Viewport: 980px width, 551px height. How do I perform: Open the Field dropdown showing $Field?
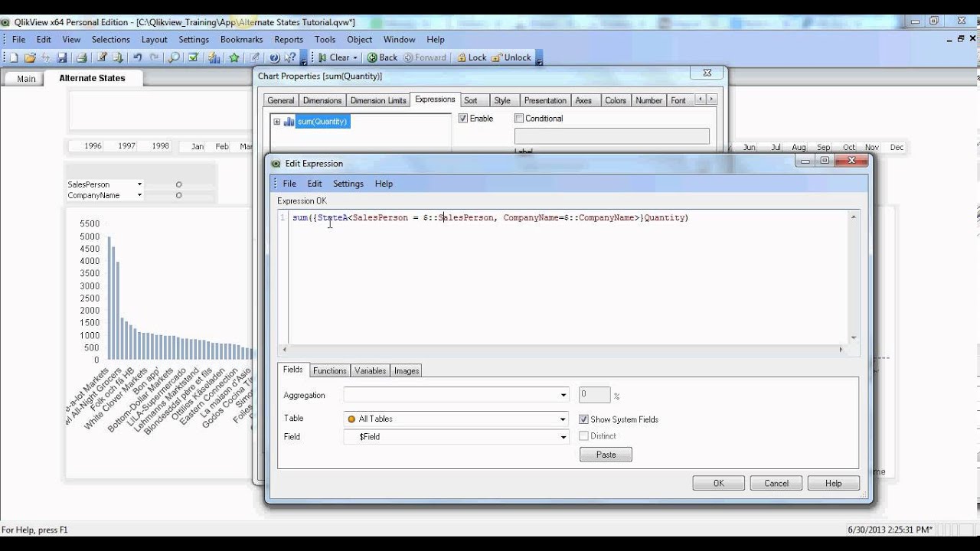coord(563,437)
